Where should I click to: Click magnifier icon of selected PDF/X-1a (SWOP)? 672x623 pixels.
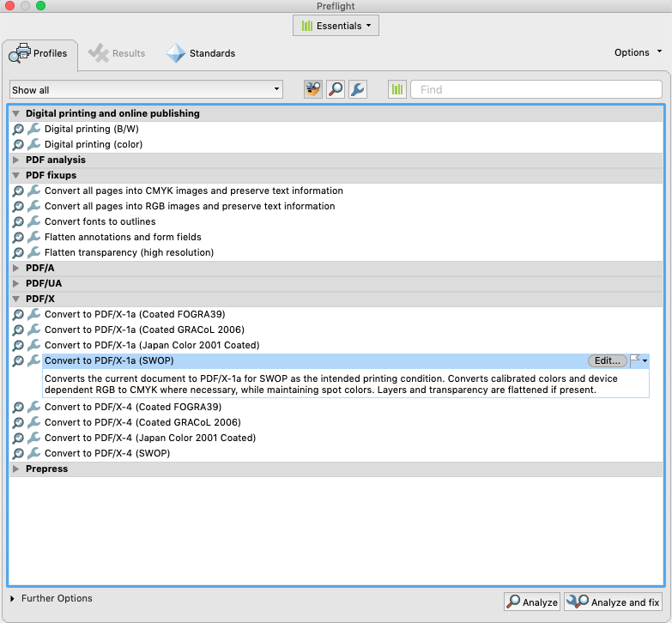click(x=18, y=360)
